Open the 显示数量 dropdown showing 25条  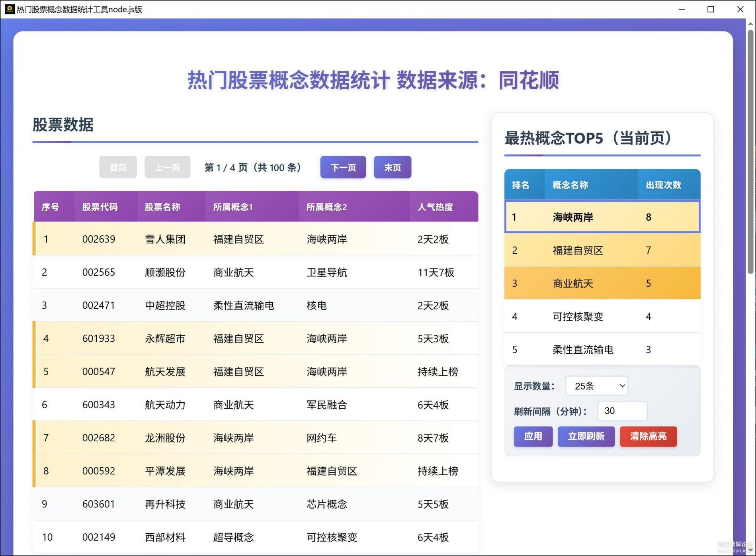[596, 386]
